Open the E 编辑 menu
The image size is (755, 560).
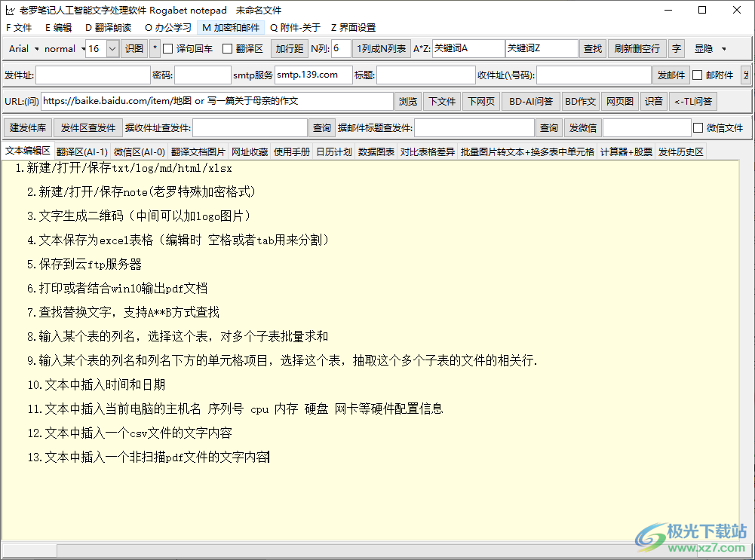pyautogui.click(x=58, y=27)
